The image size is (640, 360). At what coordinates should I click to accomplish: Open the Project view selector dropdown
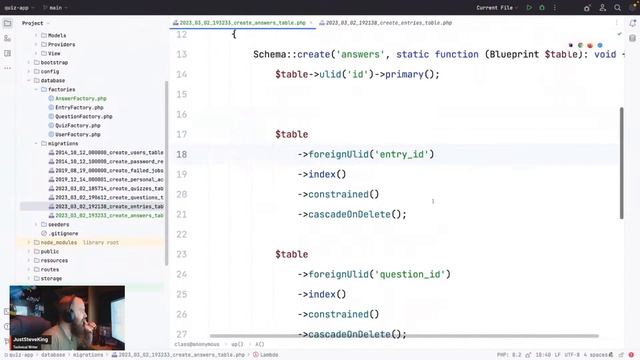(x=36, y=23)
